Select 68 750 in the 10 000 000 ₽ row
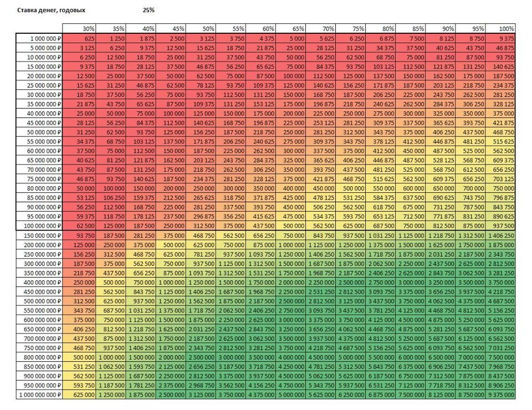Viewport: 532px width, 410px height. (381, 57)
